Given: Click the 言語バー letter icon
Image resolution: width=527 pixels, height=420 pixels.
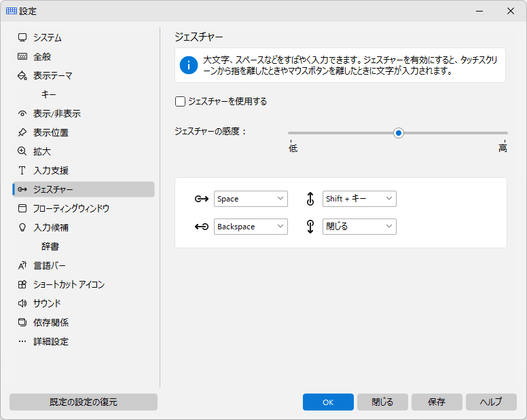Looking at the screenshot, I should tap(22, 265).
